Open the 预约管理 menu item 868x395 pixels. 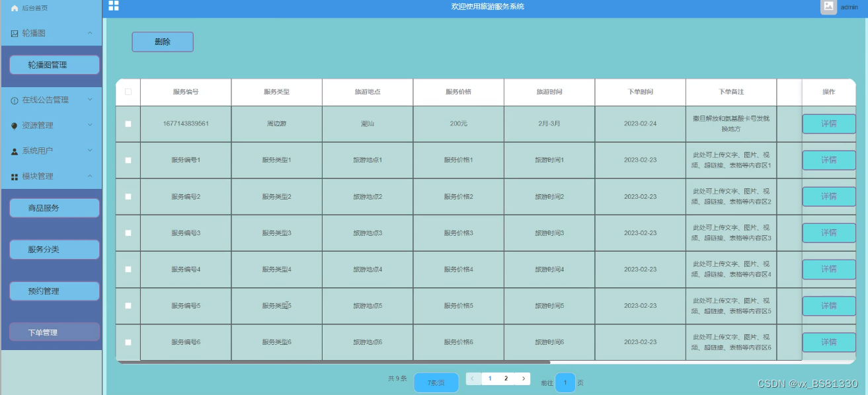tap(54, 291)
